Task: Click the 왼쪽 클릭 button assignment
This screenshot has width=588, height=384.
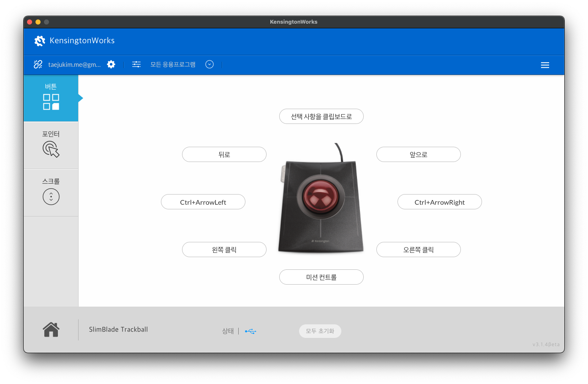Action: point(224,250)
